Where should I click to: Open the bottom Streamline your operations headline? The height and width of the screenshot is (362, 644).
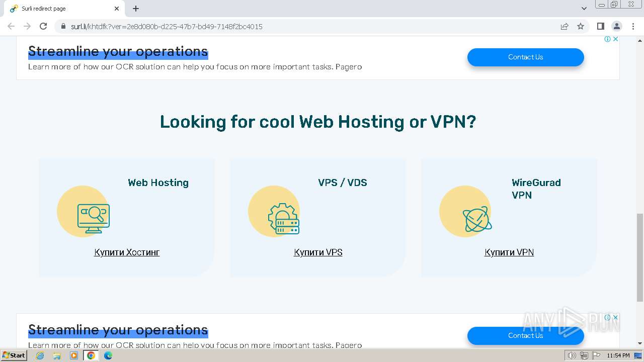click(x=118, y=330)
